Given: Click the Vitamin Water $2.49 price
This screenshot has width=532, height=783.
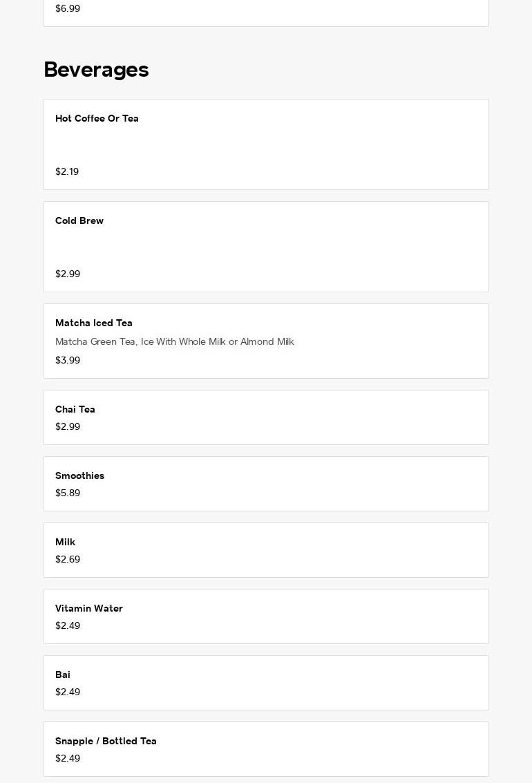Looking at the screenshot, I should point(68,626).
